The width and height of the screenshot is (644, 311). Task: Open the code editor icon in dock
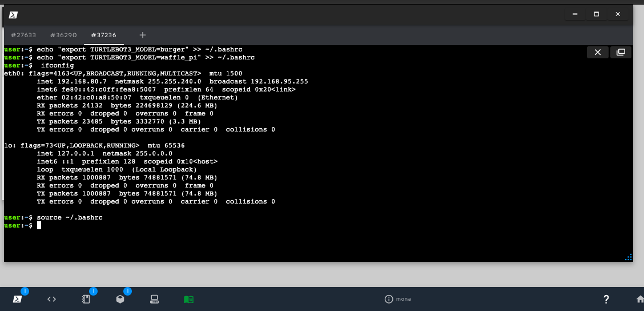(51, 299)
